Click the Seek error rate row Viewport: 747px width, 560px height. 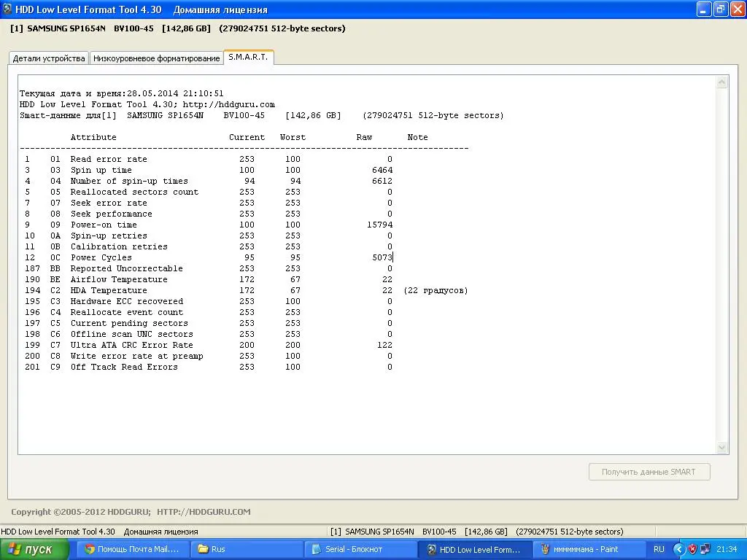tap(209, 203)
